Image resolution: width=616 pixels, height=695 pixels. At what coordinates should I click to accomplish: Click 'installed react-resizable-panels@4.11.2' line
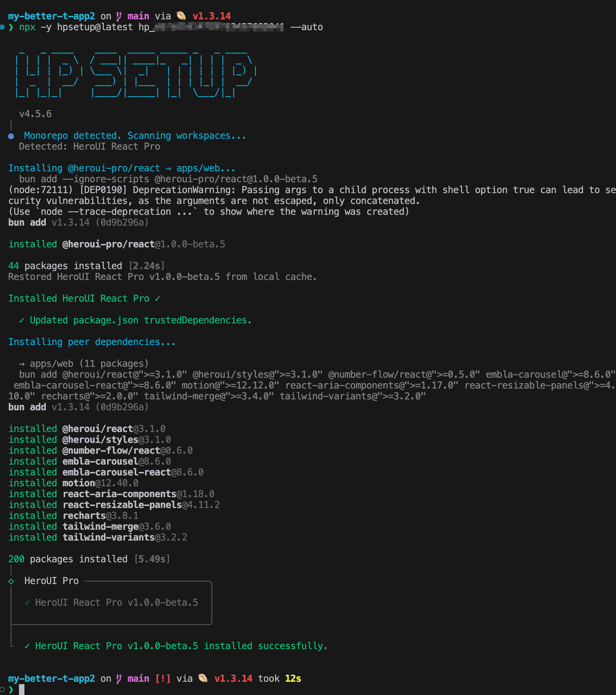(114, 505)
